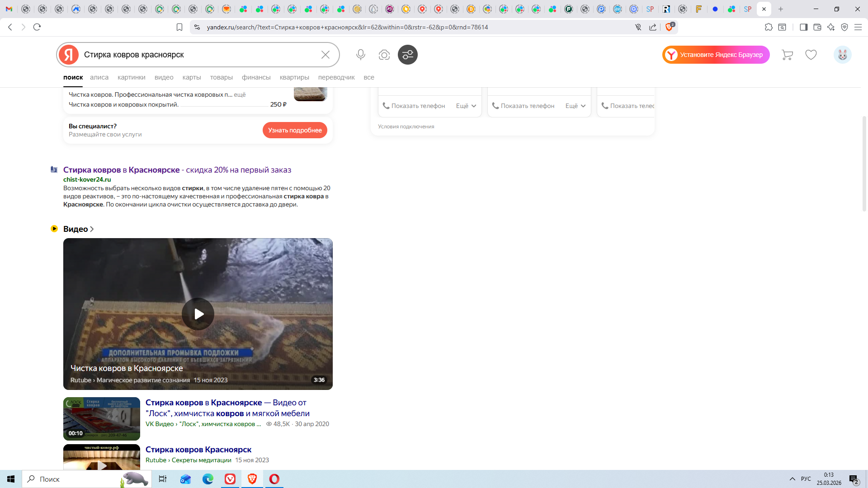Open camera image search icon
This screenshot has height=488, width=868.
click(x=384, y=55)
